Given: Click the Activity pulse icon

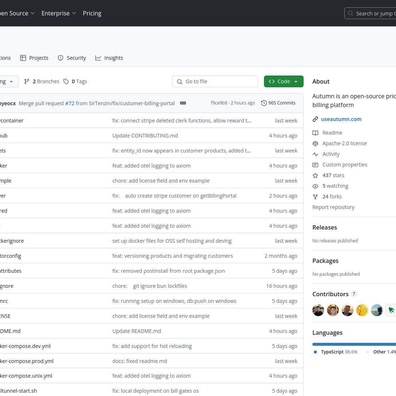Looking at the screenshot, I should coord(315,154).
